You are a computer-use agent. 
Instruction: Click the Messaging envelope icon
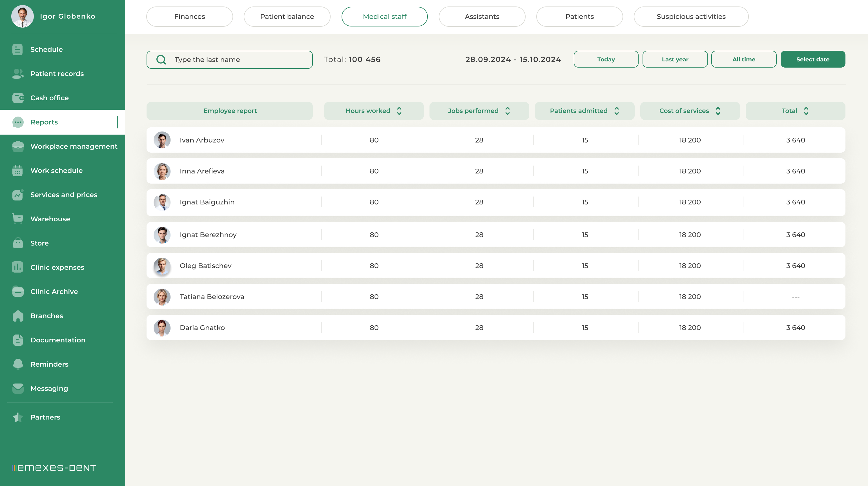pos(17,388)
